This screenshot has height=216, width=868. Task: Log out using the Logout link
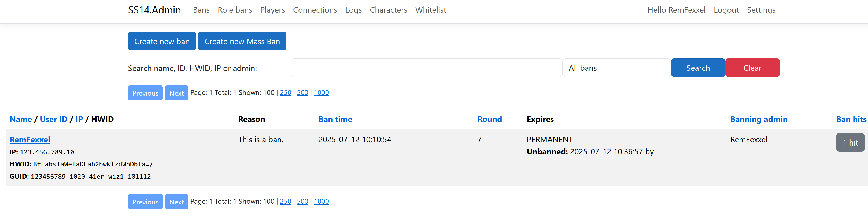[x=726, y=10]
